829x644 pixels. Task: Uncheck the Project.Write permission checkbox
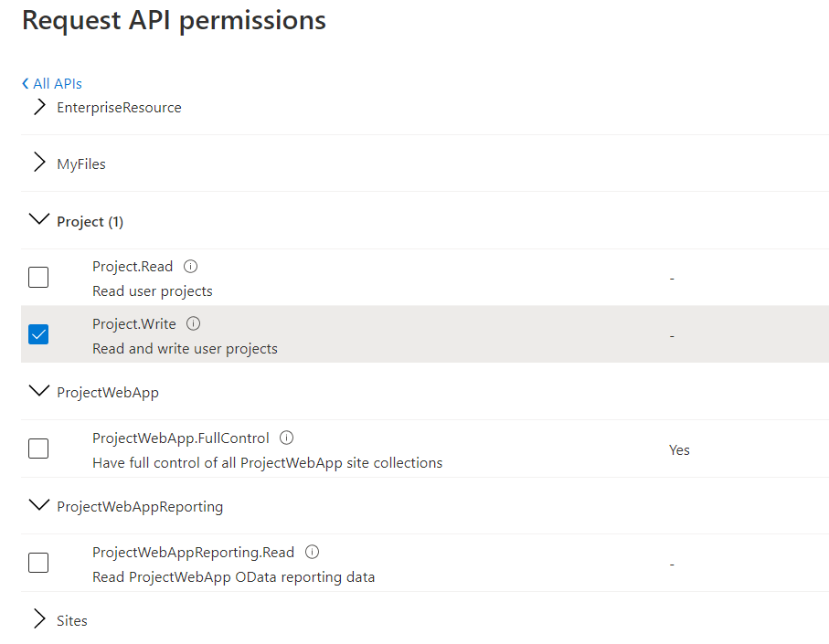[x=38, y=334]
